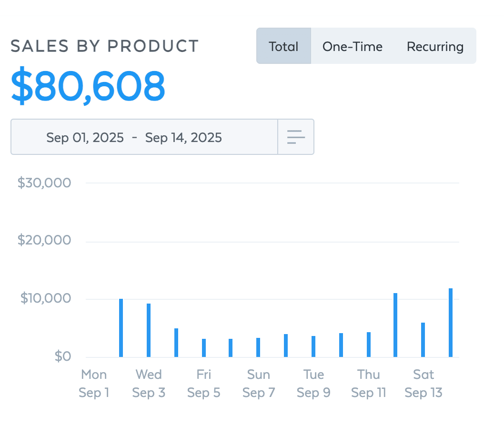Click the Wed Sep 3 bar
The width and height of the screenshot is (504, 427).
tap(149, 330)
